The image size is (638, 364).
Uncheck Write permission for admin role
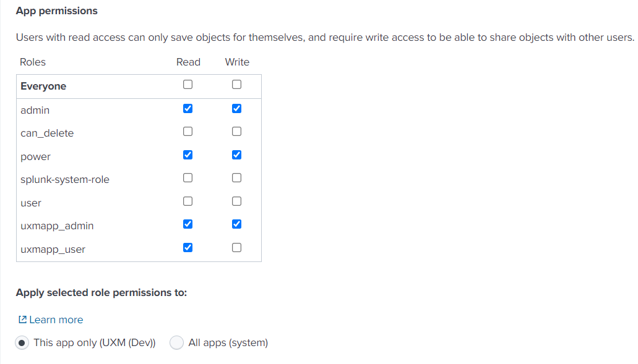tap(236, 109)
